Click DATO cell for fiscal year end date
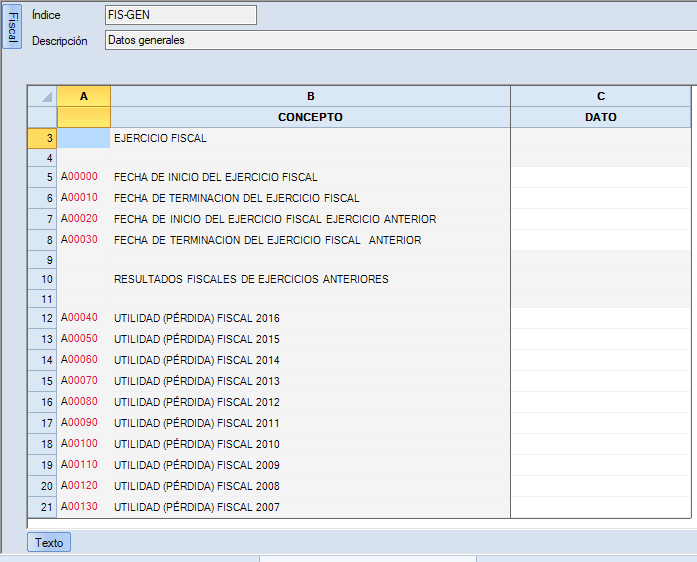 click(600, 198)
